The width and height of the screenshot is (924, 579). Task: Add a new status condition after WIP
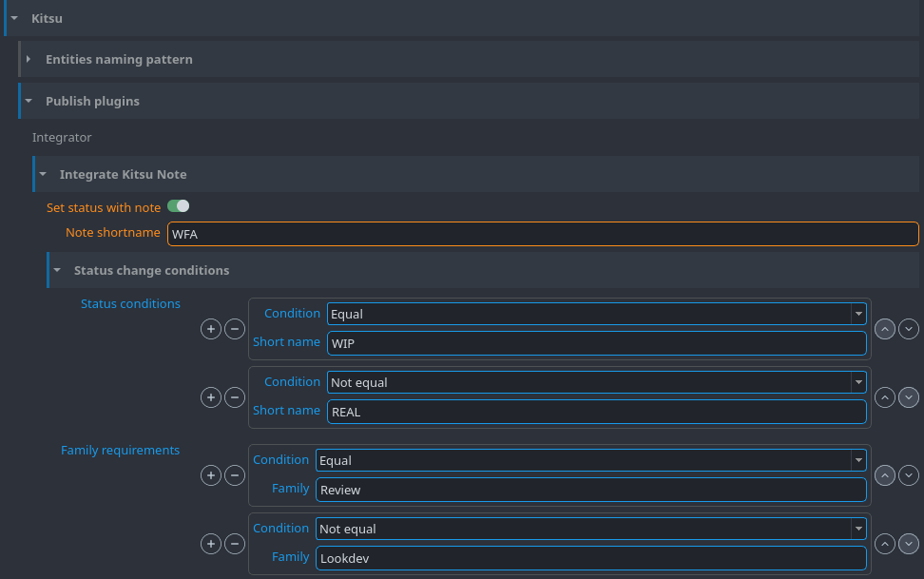[211, 329]
